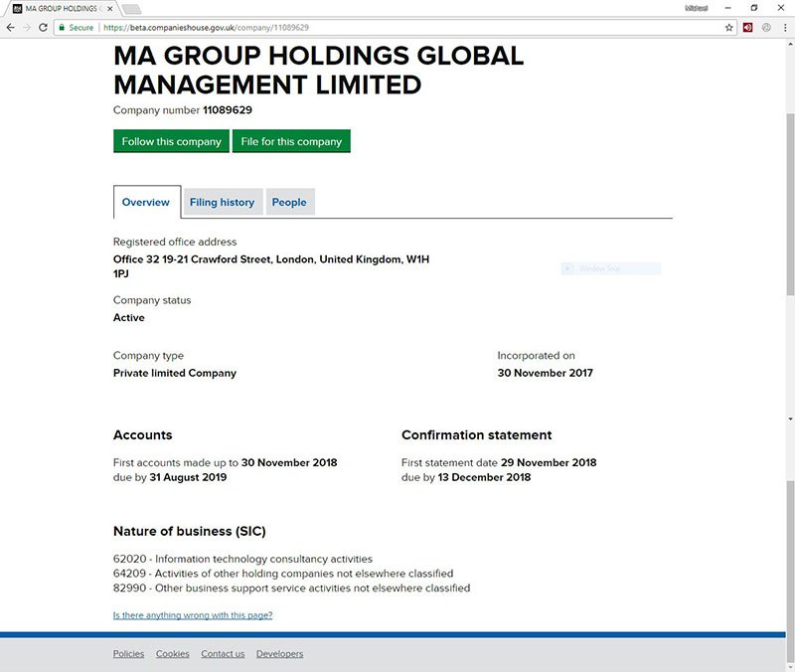Open the Policies footer link
This screenshot has height=672, width=795.
click(128, 654)
